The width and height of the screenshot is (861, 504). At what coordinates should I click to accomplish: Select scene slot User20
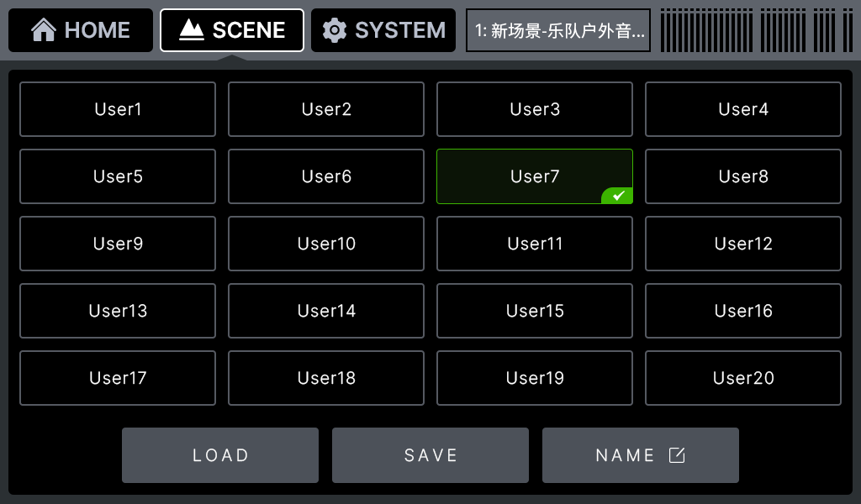point(742,378)
